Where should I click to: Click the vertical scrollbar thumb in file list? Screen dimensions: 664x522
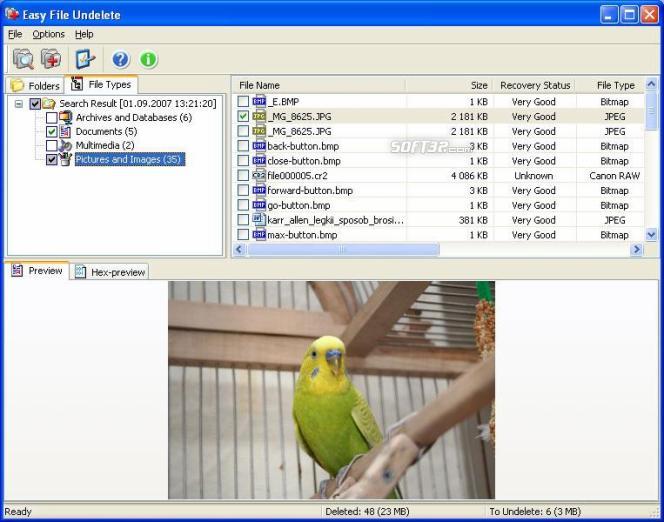[651, 111]
